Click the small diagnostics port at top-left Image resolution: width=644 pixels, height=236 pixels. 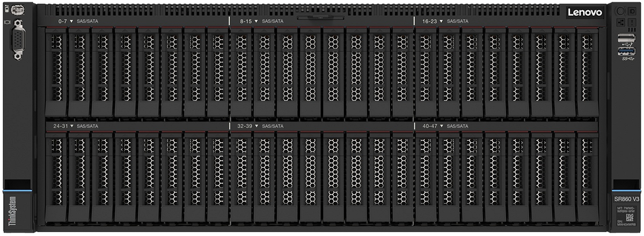18,10
